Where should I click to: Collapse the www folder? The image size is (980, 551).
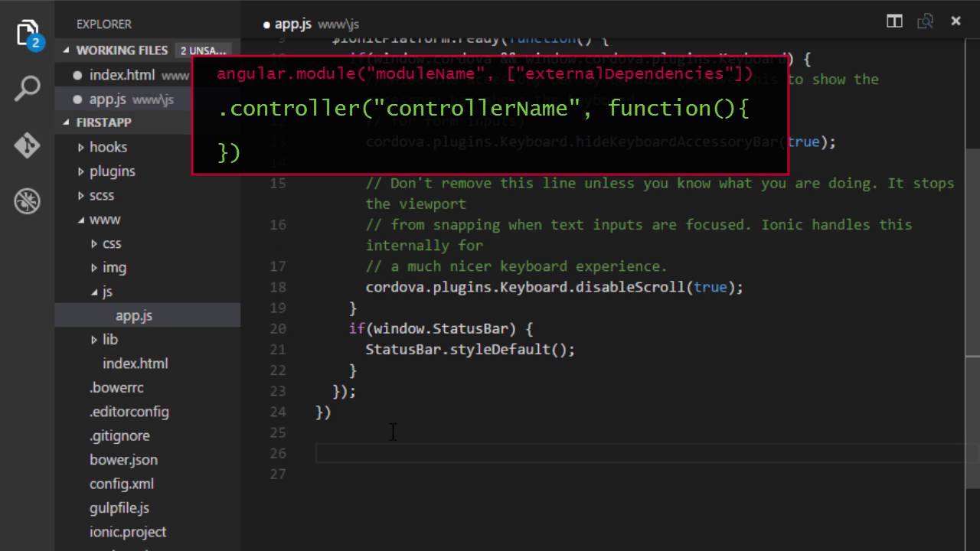104,220
